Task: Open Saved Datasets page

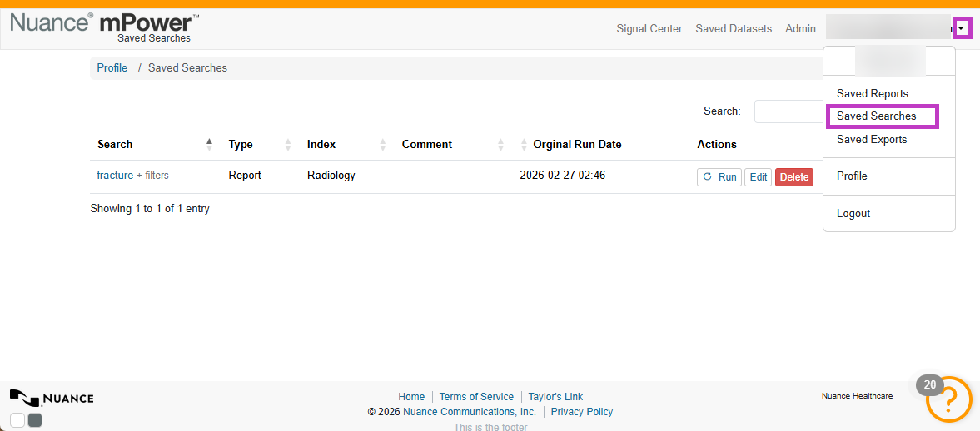Action: 734,29
